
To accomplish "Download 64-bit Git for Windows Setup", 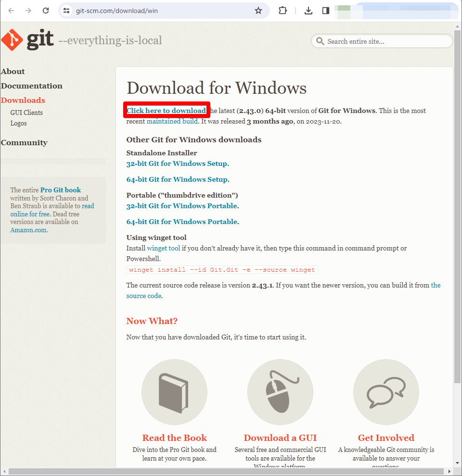I will pyautogui.click(x=177, y=179).
